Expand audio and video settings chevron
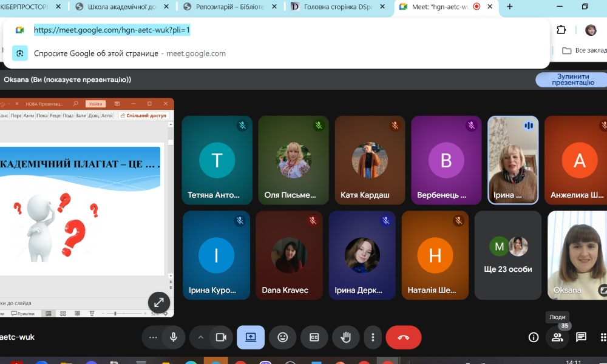Viewport: 607px width, 364px height. click(200, 337)
